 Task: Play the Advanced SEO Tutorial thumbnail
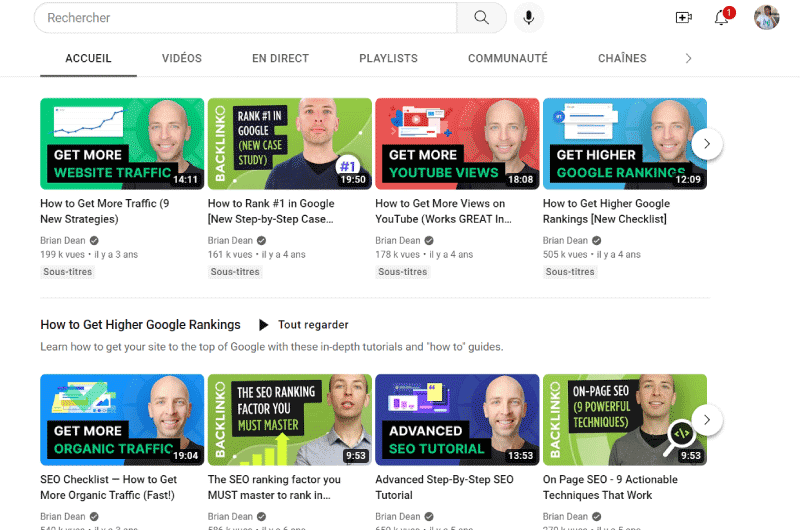tap(457, 420)
